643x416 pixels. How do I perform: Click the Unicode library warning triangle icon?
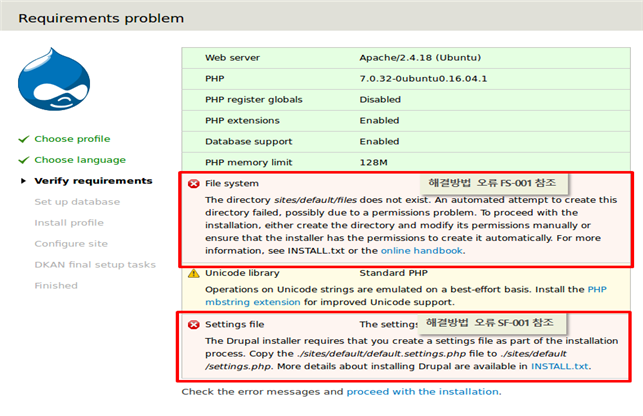[x=194, y=273]
